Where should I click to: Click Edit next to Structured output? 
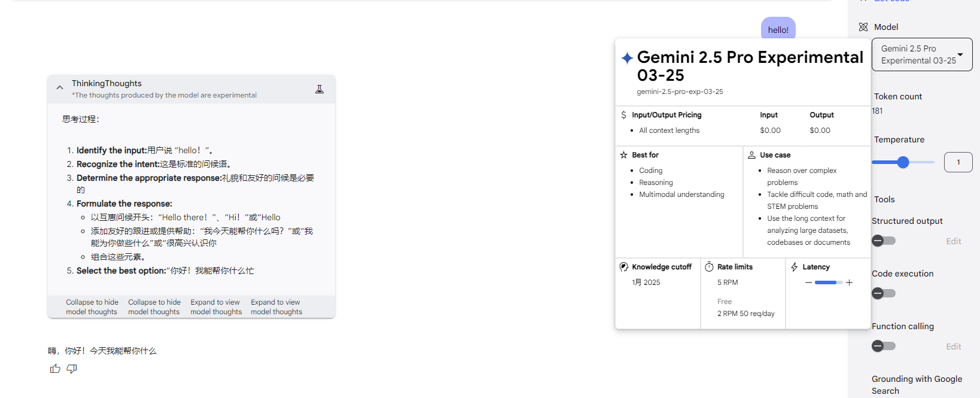pyautogui.click(x=954, y=241)
